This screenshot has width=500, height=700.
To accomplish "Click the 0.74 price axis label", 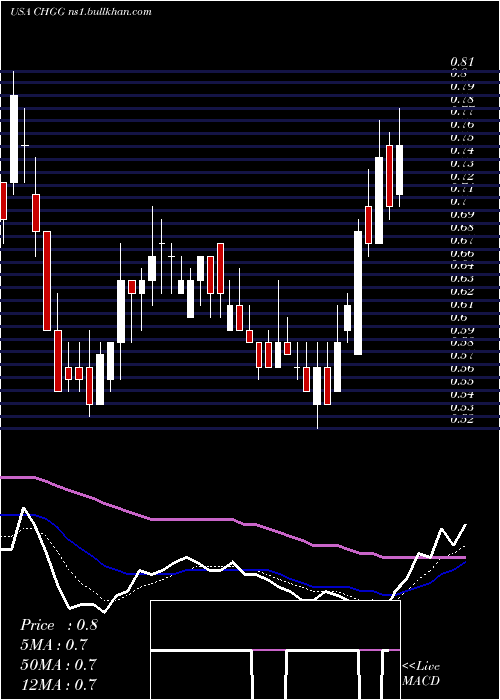I will point(462,150).
